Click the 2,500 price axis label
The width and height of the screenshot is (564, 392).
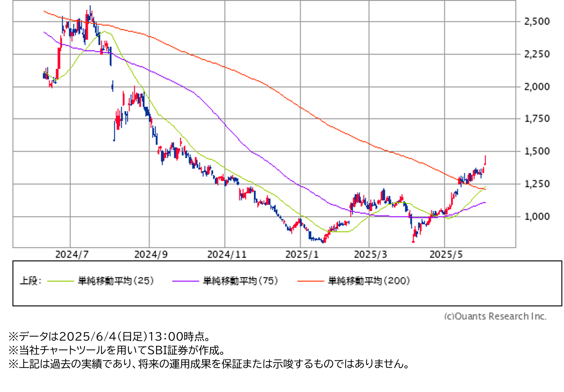click(x=537, y=22)
